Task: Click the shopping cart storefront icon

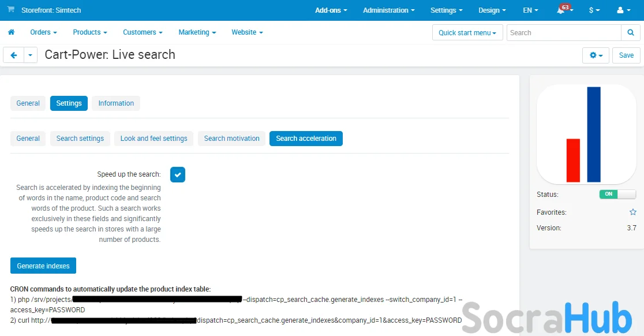Action: coord(11,10)
